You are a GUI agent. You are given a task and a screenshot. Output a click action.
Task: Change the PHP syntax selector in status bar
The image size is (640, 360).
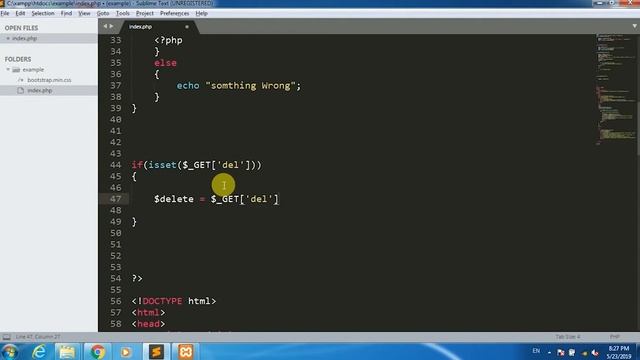click(x=614, y=337)
